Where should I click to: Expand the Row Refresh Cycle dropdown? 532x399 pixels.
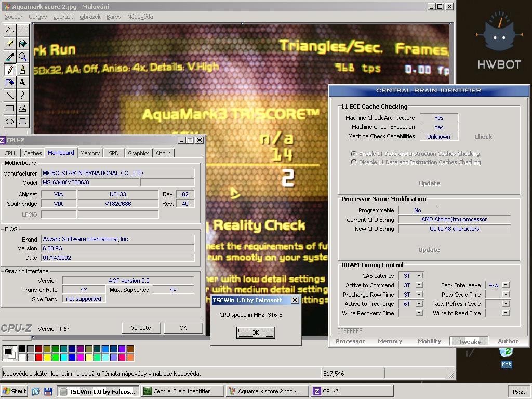[x=506, y=303]
